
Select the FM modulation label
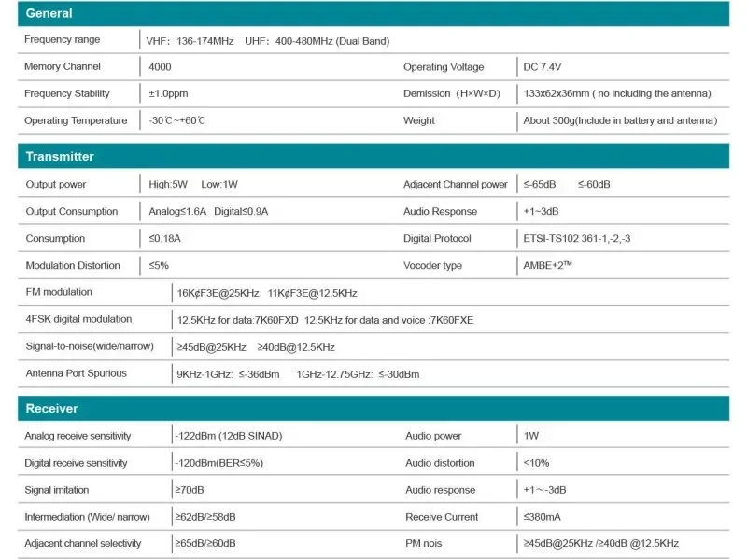59,292
